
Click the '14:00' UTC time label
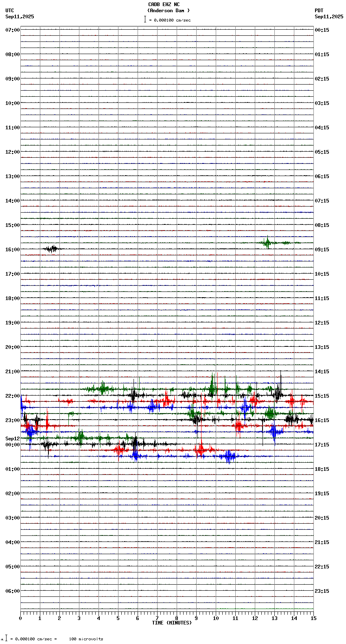click(13, 201)
